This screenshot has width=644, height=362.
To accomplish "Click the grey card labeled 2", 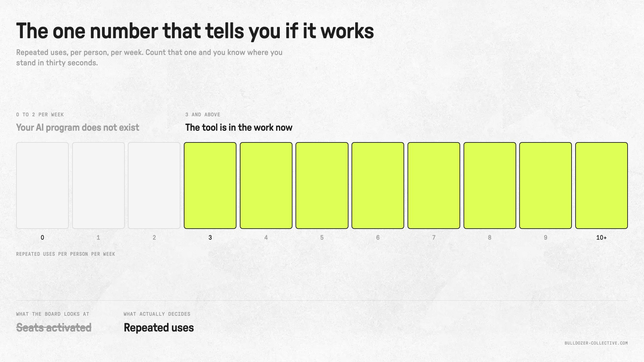I will click(x=154, y=185).
